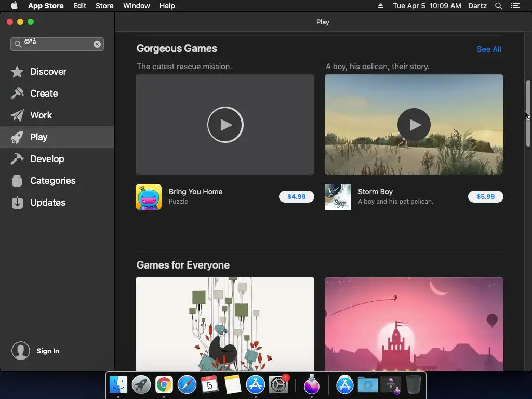Screen dimensions: 532x399
Task: Click the Spotlight search icon in menu bar
Action: (498, 6)
